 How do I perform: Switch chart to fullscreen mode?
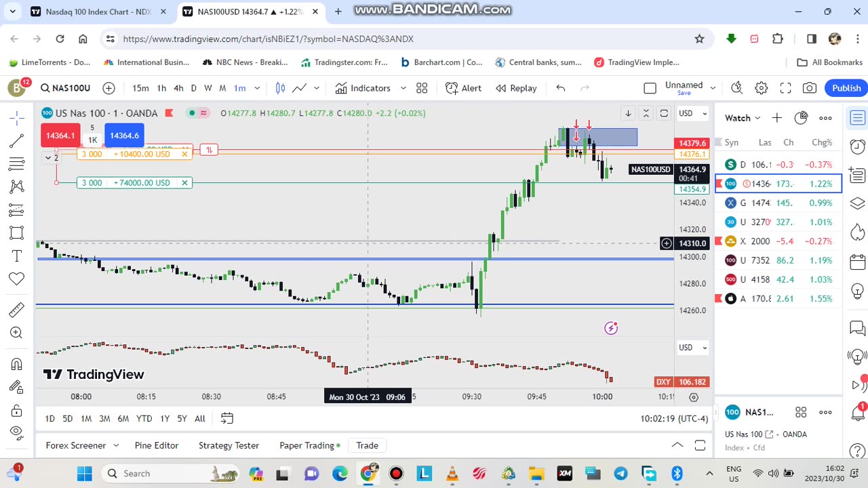click(785, 88)
